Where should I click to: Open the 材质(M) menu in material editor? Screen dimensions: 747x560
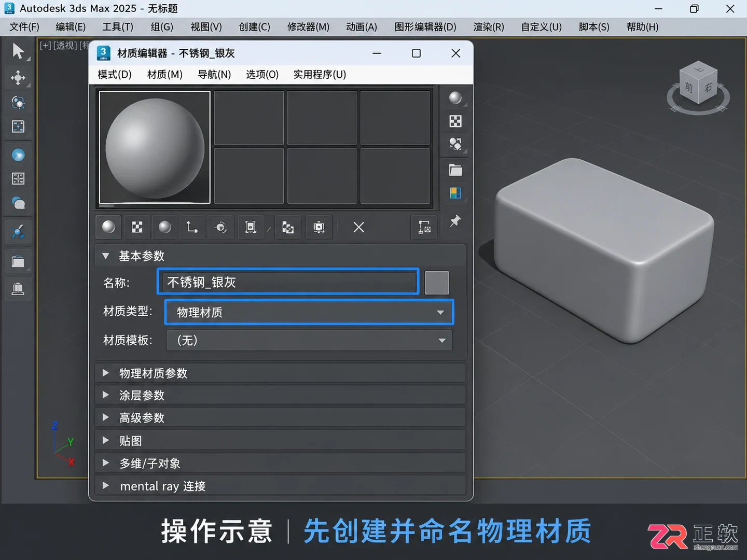(165, 74)
